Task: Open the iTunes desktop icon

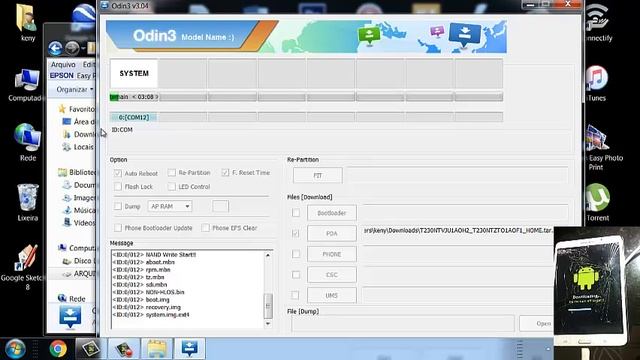Action: click(596, 84)
